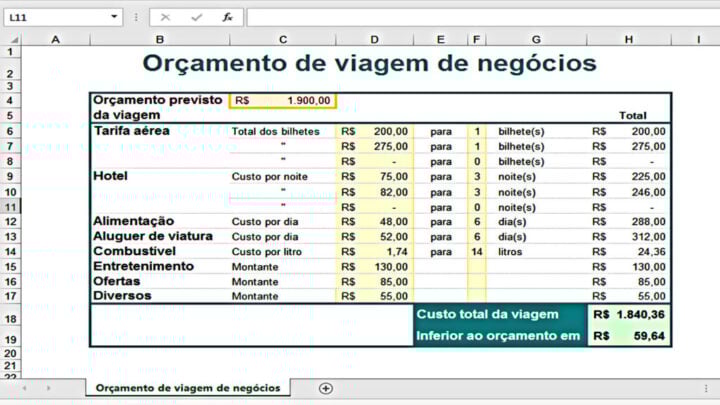The height and width of the screenshot is (405, 720).
Task: Click the Cancel (X) formula bar icon
Action: point(166,17)
